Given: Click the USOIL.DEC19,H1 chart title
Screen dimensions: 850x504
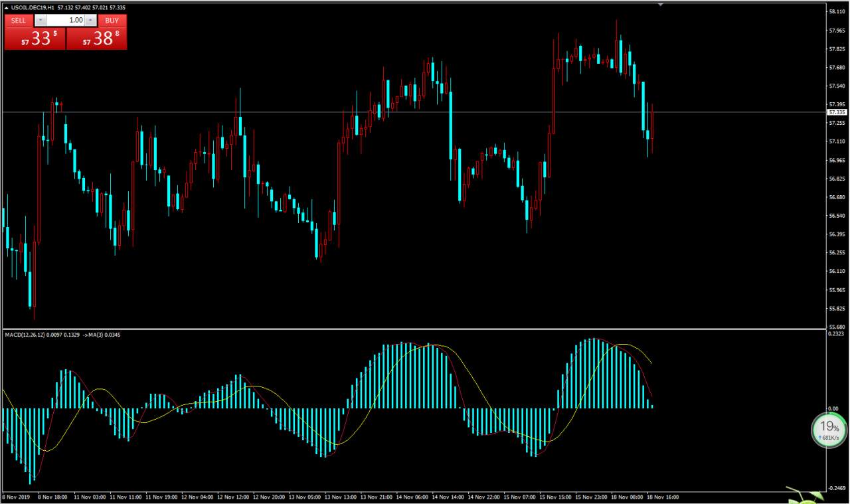Looking at the screenshot, I should tap(33, 7).
